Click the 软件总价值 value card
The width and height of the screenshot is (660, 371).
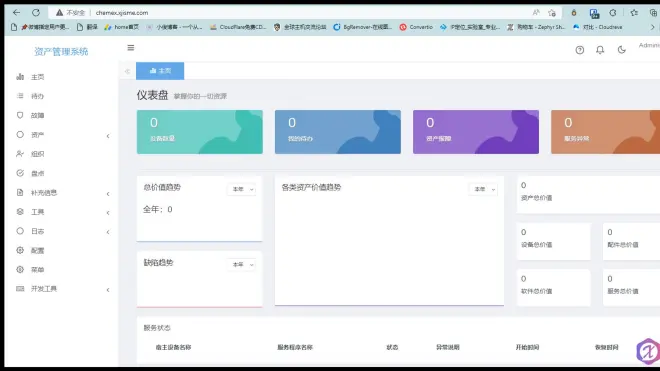pyautogui.click(x=554, y=288)
